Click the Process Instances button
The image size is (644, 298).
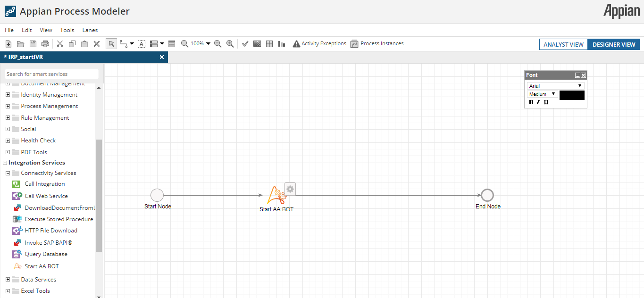(377, 44)
